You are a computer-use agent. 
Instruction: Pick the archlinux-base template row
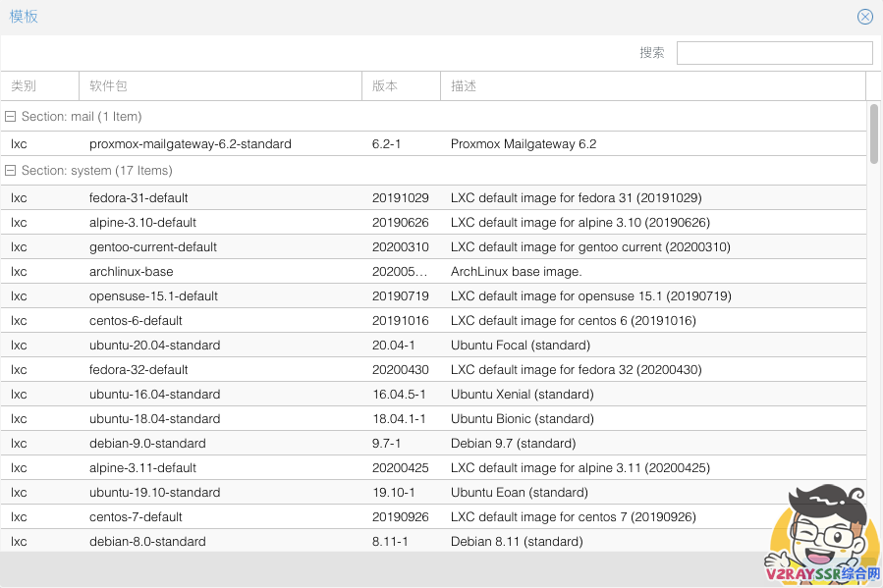[x=131, y=272]
